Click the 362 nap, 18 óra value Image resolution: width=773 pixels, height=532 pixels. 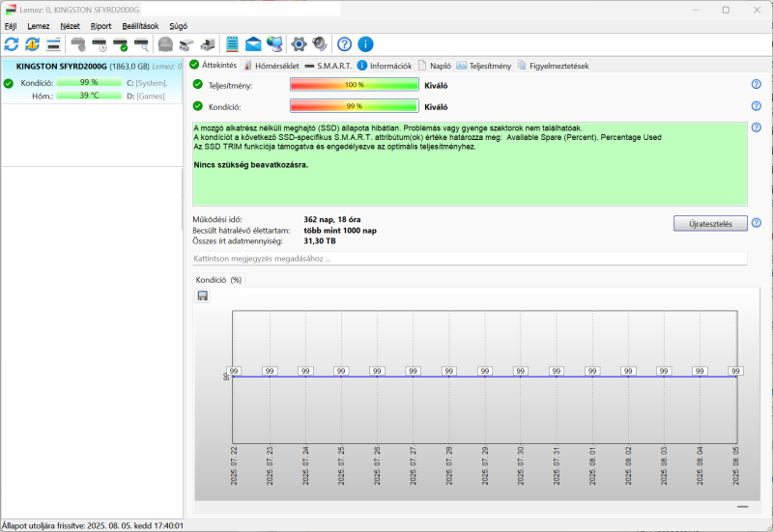tap(331, 220)
